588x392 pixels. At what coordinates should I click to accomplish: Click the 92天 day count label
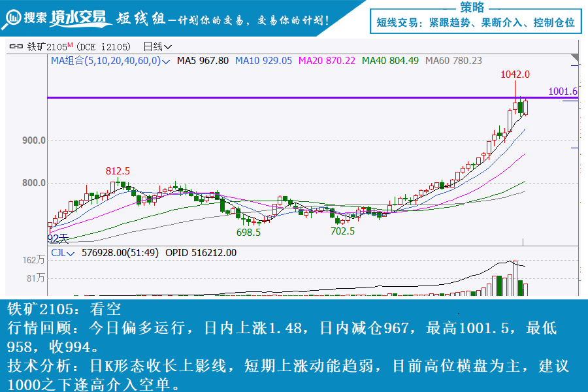pos(58,239)
